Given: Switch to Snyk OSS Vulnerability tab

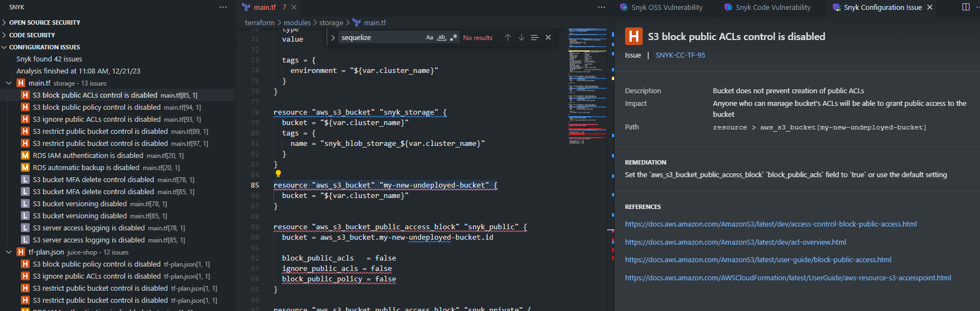Looking at the screenshot, I should 666,7.
